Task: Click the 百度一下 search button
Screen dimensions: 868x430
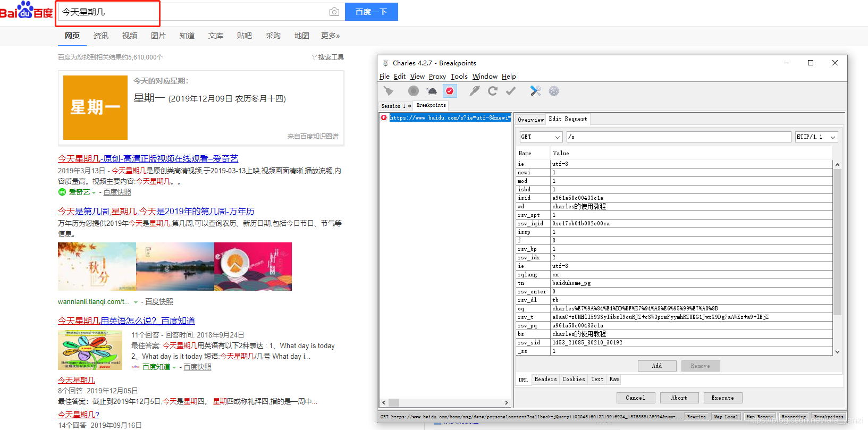Action: [372, 12]
